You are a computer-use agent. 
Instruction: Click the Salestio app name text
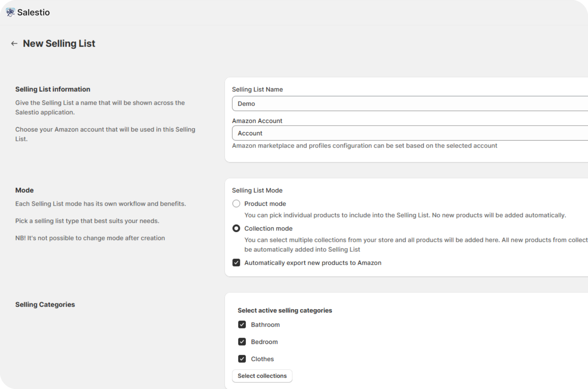[33, 12]
